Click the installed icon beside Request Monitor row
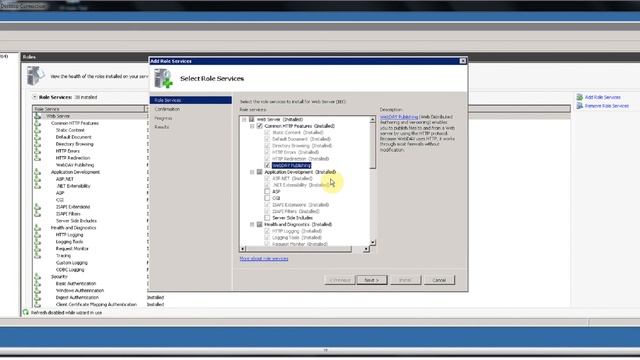Viewport: 640px width, 360px height. pos(38,249)
